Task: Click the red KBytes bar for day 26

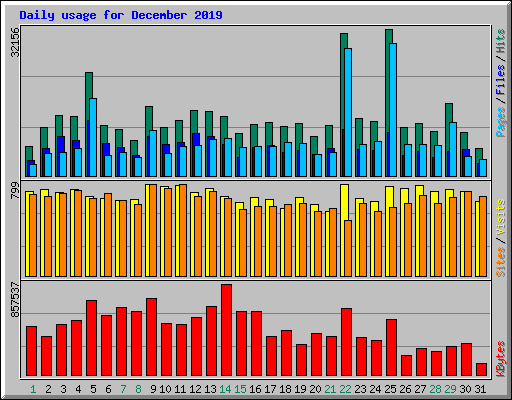Action: pos(406,365)
